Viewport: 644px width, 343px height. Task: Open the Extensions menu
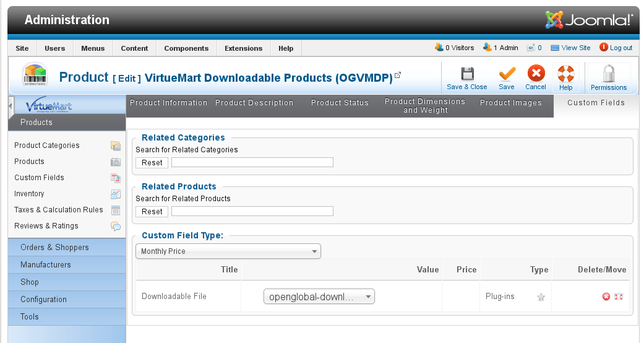click(244, 48)
